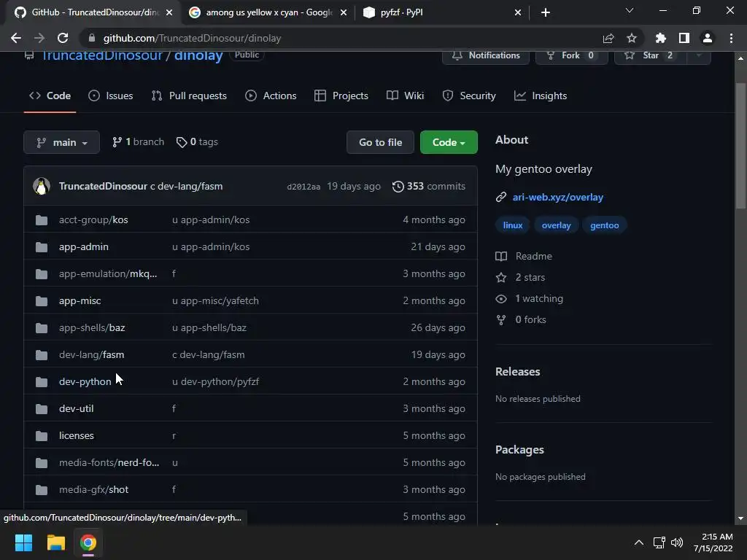The height and width of the screenshot is (560, 747).
Task: Open the app-emulation/mkq... folder
Action: coord(108,274)
